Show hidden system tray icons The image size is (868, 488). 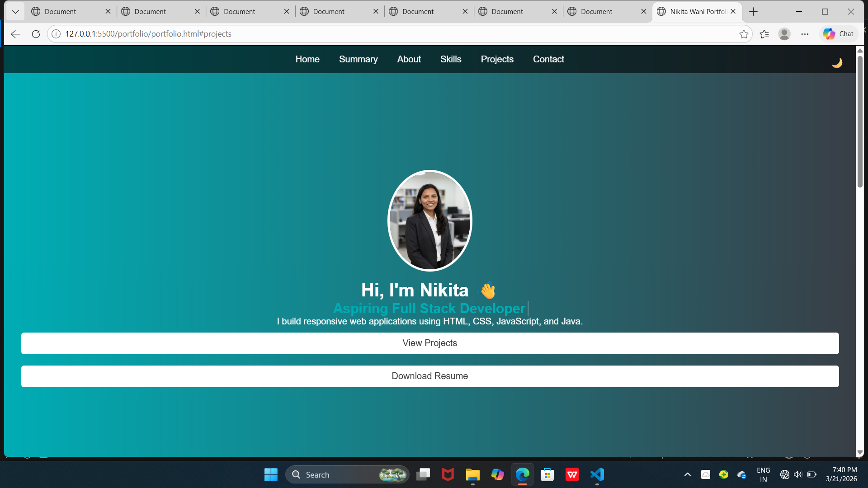point(687,474)
